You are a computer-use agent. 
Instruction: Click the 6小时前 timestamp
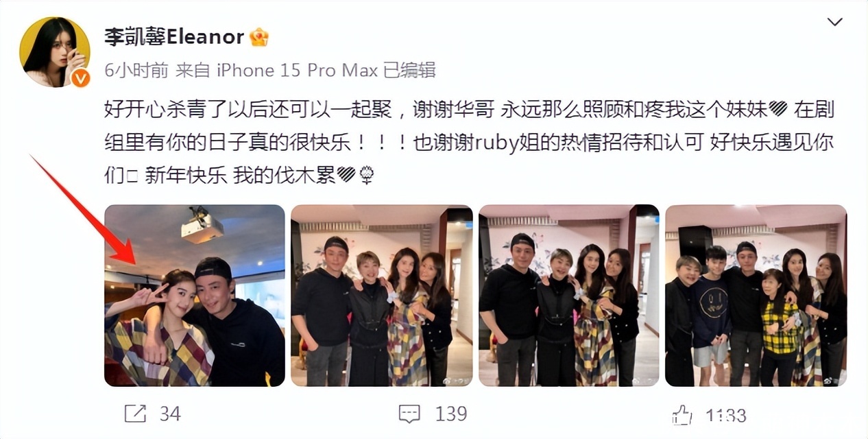(136, 71)
